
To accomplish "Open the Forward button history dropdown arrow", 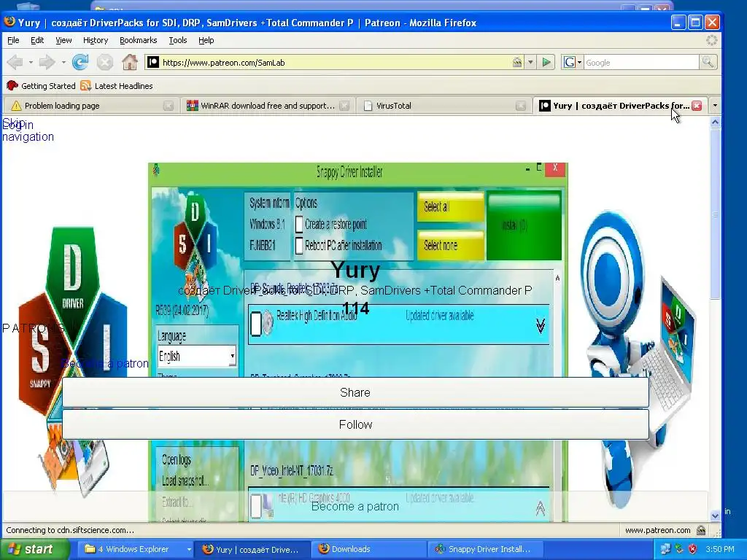I will 63,63.
